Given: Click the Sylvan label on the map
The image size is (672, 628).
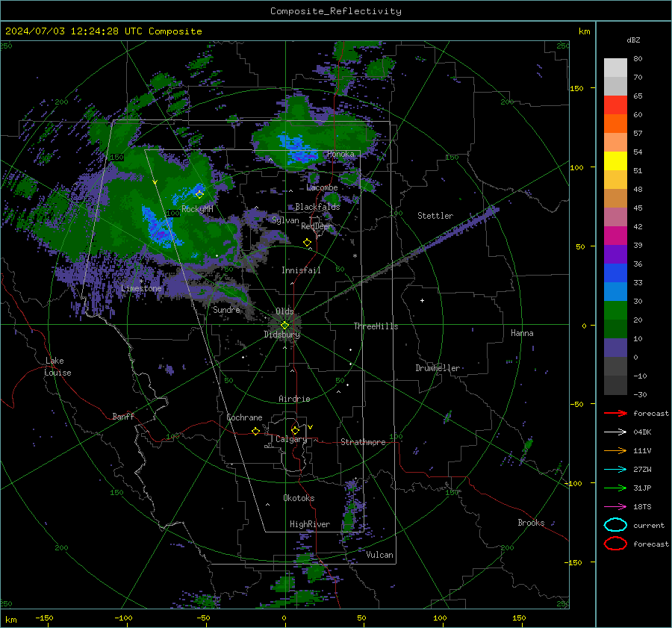Looking at the screenshot, I should coord(285,220).
